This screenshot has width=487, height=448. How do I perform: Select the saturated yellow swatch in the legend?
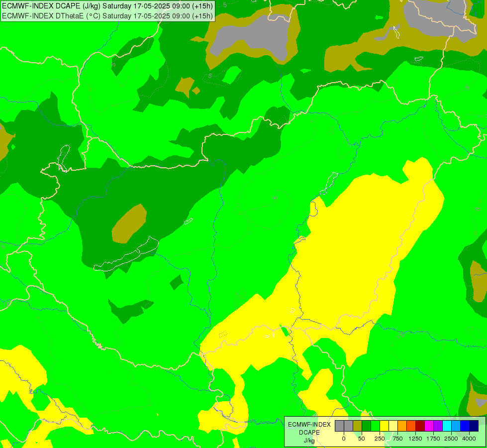point(384,426)
